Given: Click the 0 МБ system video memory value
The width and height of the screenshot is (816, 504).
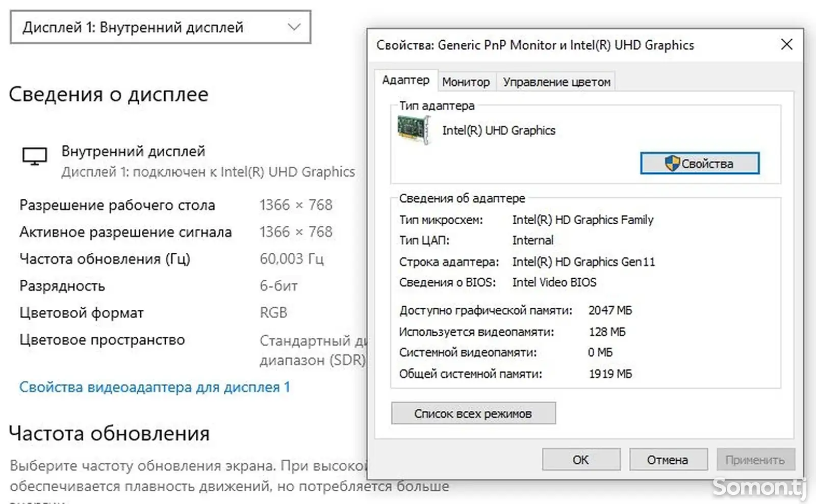Looking at the screenshot, I should [600, 352].
